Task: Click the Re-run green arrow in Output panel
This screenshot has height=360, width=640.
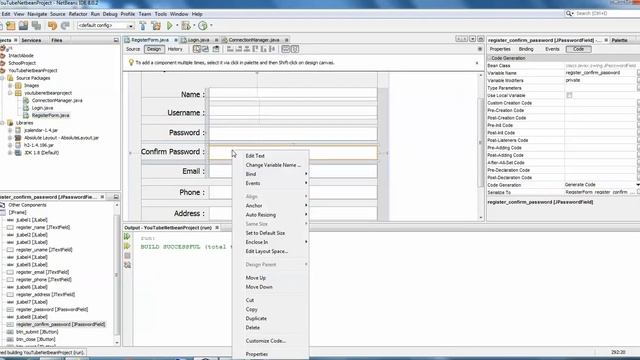Action: (x=127, y=236)
